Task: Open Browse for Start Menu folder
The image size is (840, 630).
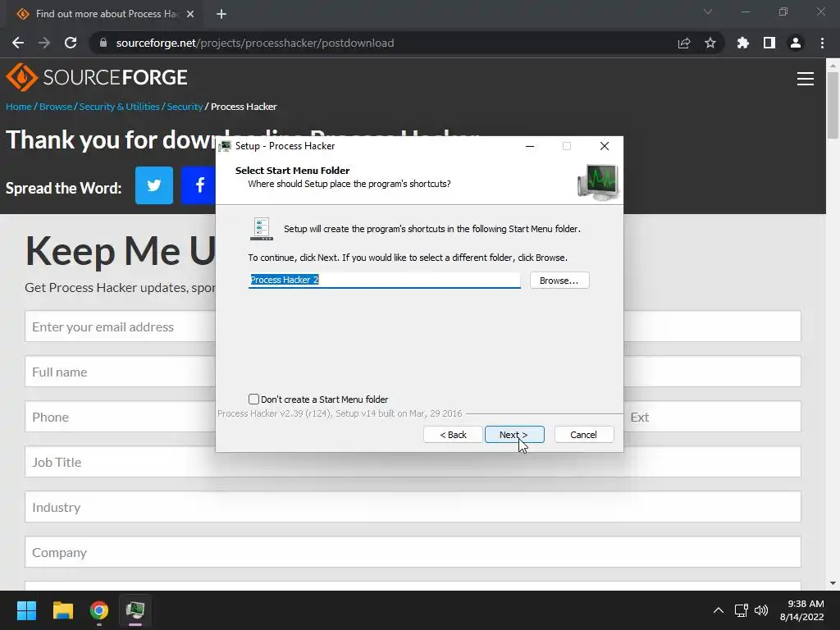Action: 559,281
